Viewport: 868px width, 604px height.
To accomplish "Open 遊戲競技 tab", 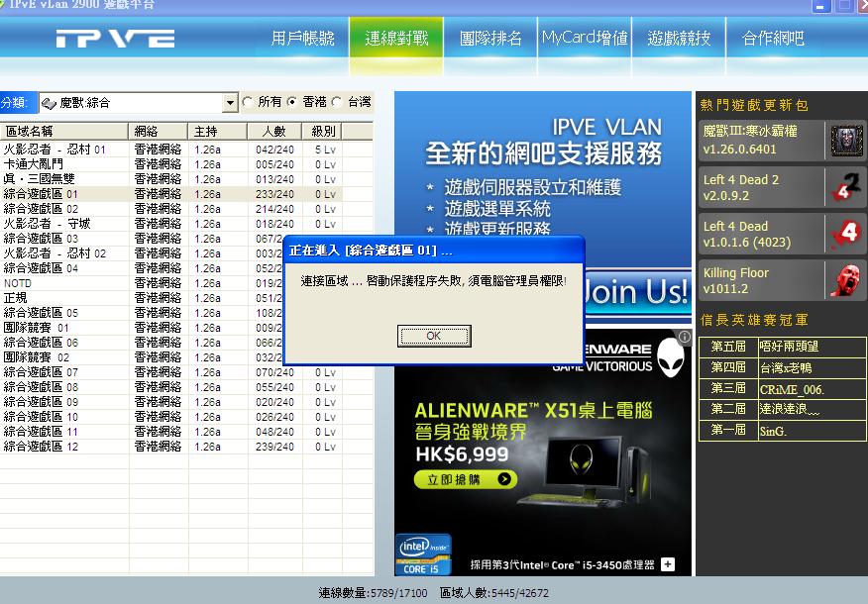I will [x=679, y=38].
